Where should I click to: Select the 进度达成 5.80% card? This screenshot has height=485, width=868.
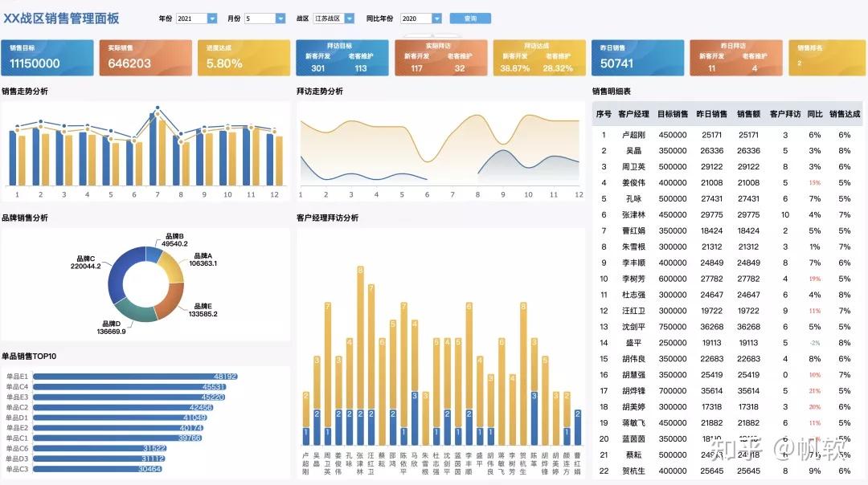point(243,56)
